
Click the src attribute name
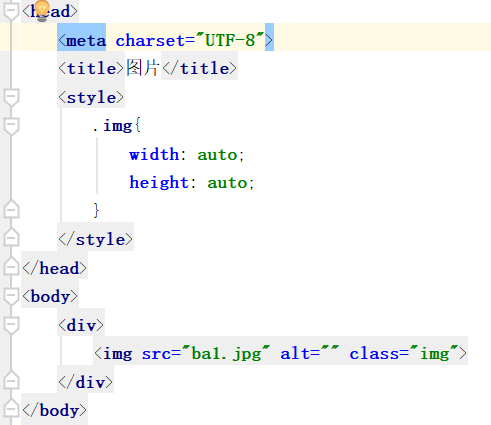(x=157, y=354)
